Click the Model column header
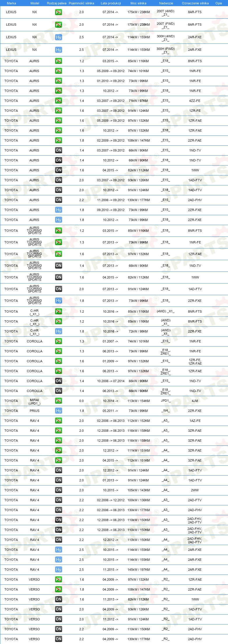228x644 pixels. [35, 3]
